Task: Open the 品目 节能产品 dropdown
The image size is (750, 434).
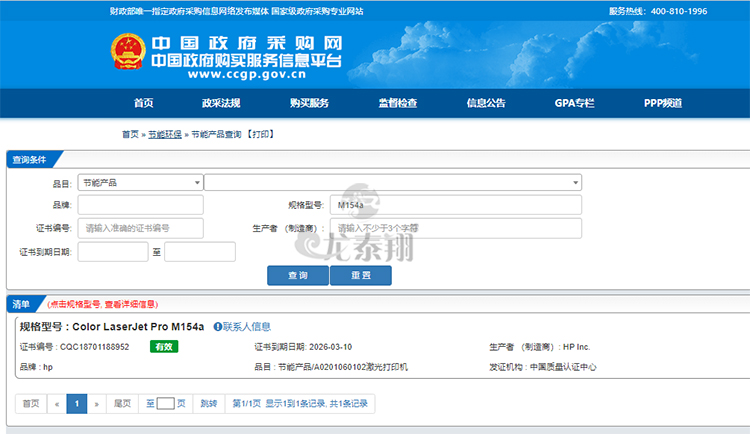Action: [140, 183]
